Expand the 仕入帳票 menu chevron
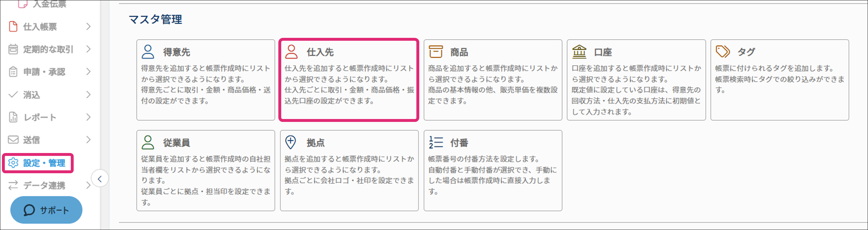868x230 pixels. pyautogui.click(x=88, y=27)
